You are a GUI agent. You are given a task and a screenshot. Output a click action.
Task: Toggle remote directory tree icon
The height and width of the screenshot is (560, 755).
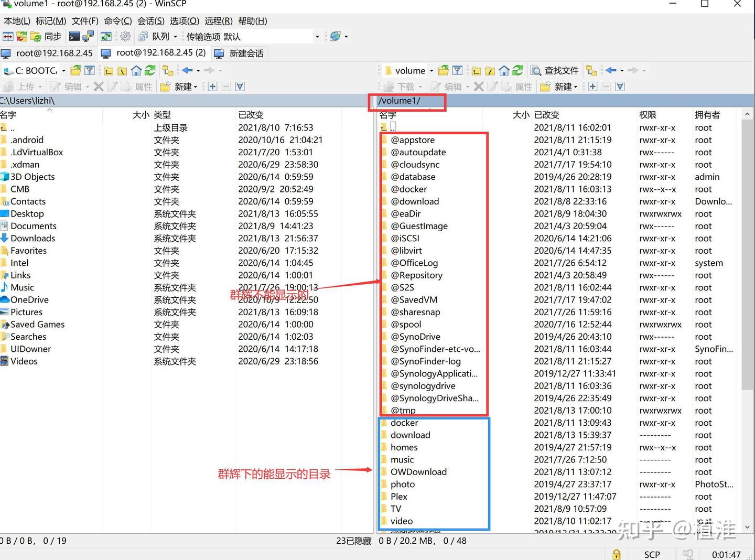point(591,70)
